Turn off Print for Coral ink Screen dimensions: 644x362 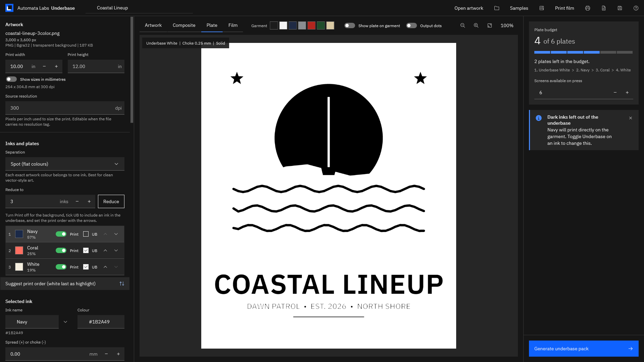[x=61, y=250]
